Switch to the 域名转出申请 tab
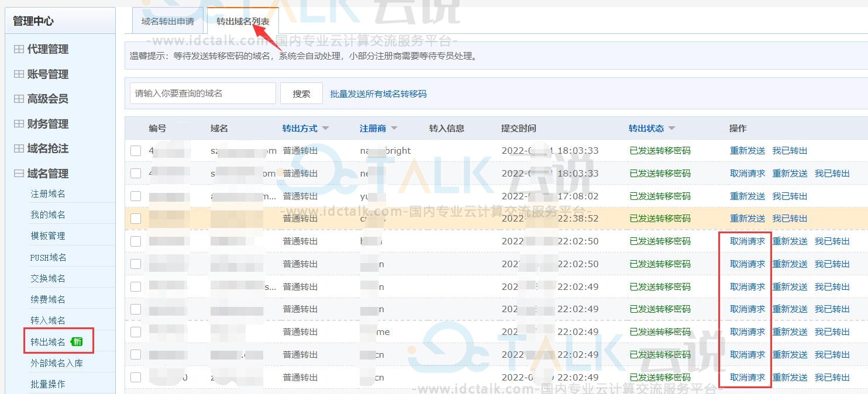Image resolution: width=868 pixels, height=394 pixels. [x=167, y=22]
